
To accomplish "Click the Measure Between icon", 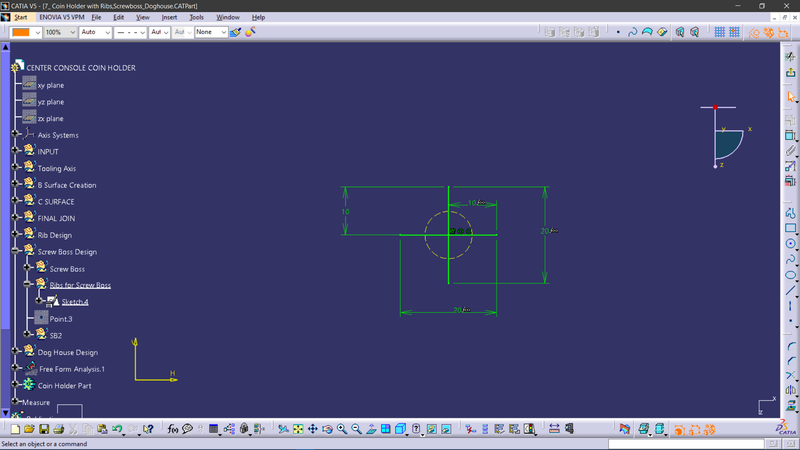I will [554, 429].
